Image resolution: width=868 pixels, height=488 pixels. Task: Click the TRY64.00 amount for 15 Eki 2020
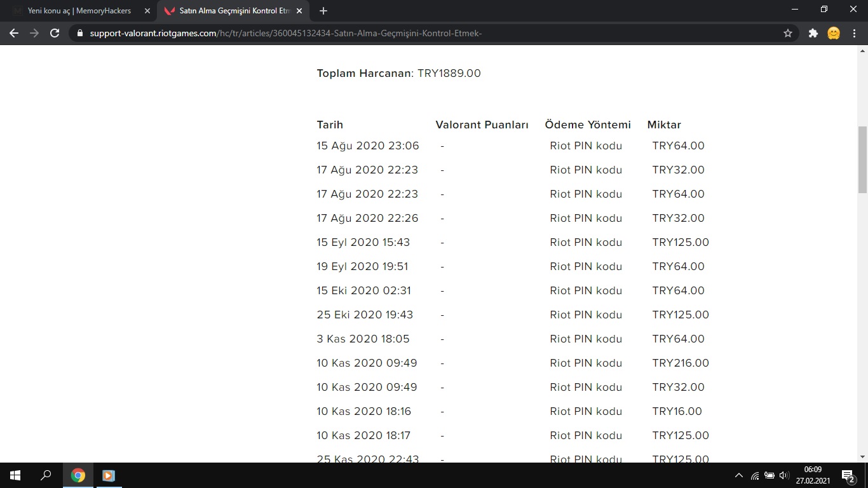(x=679, y=290)
